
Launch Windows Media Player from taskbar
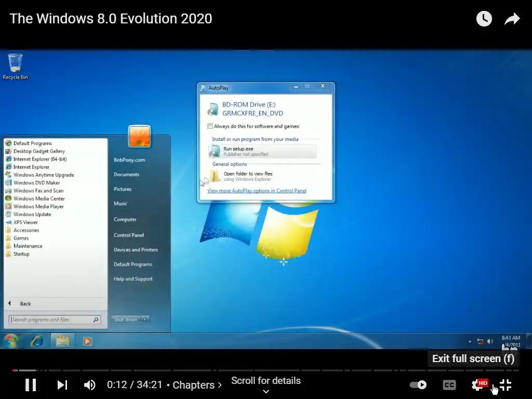87,341
